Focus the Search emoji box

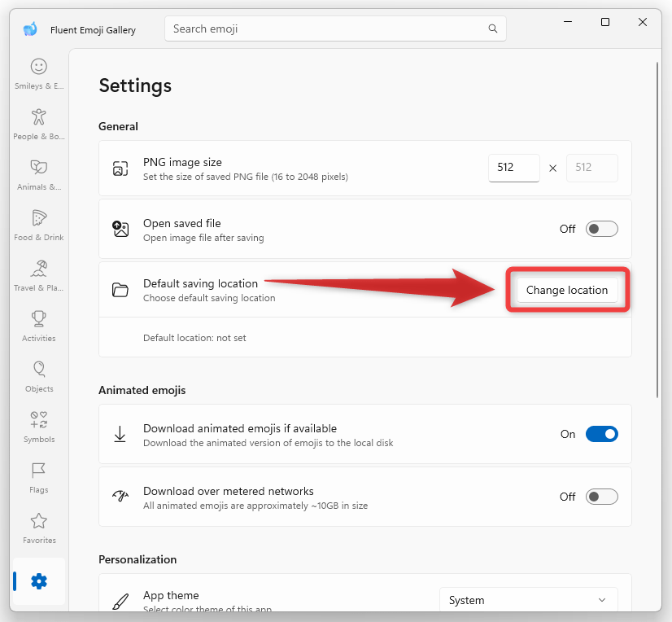pyautogui.click(x=335, y=28)
